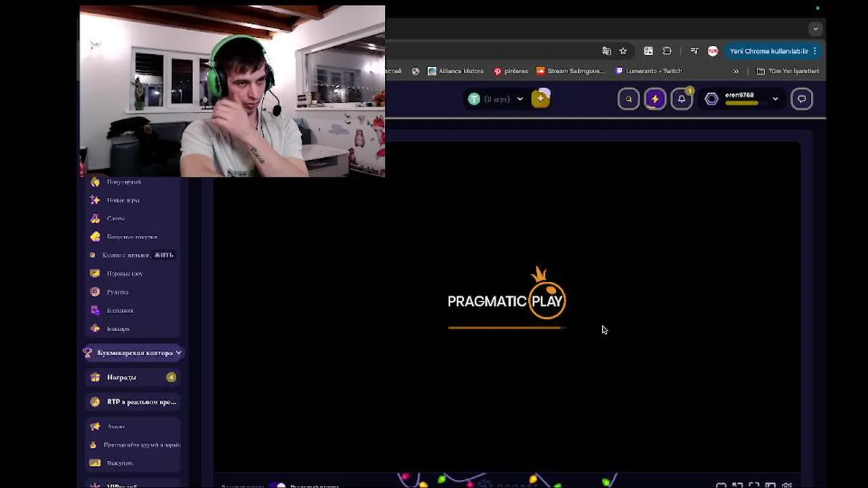Open the Бонусные покупки menu entry
This screenshot has height=488, width=868.
132,237
